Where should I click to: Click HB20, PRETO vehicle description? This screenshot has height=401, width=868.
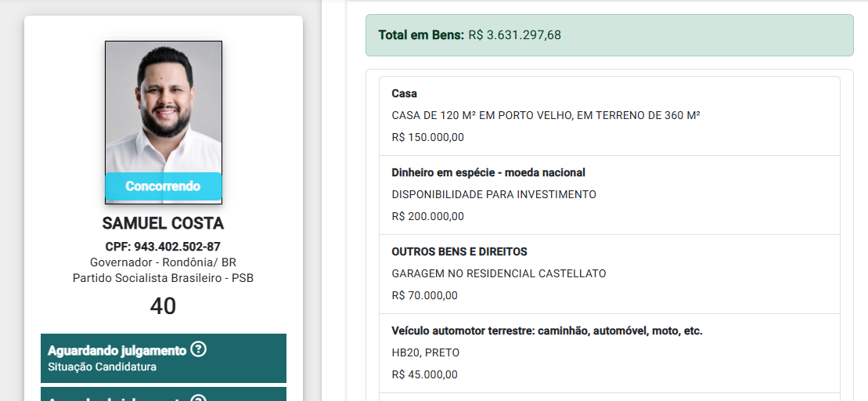[425, 352]
